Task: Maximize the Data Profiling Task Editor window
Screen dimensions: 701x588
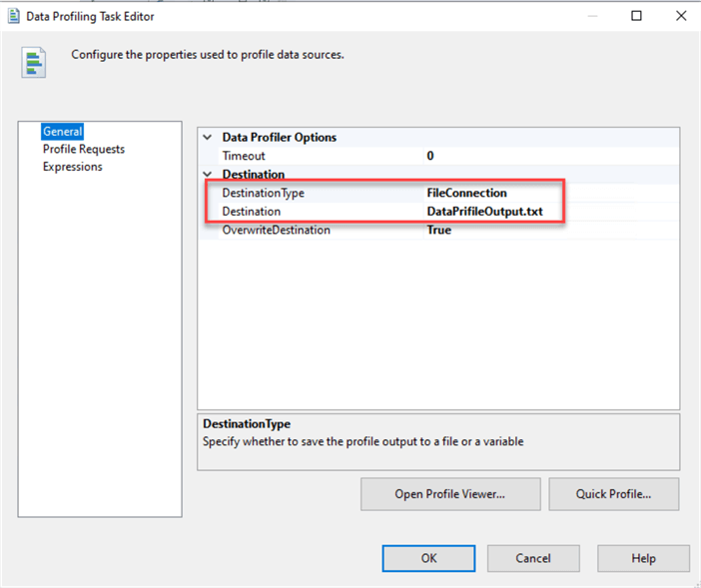Action: point(637,16)
